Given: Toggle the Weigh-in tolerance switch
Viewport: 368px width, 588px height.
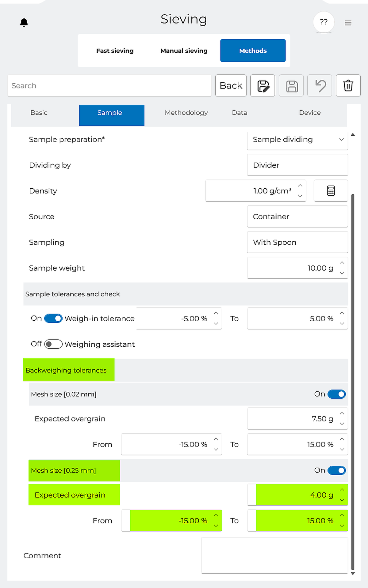Looking at the screenshot, I should click(x=53, y=318).
